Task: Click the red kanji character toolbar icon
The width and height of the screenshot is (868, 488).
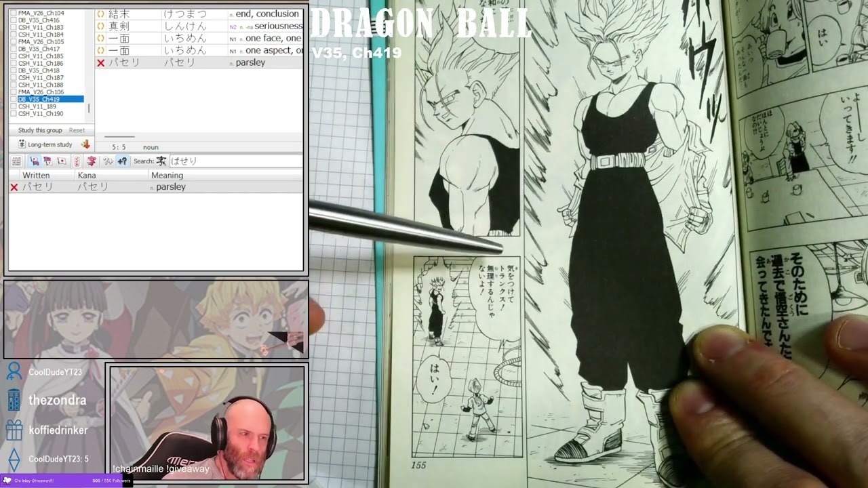Action: (x=91, y=161)
